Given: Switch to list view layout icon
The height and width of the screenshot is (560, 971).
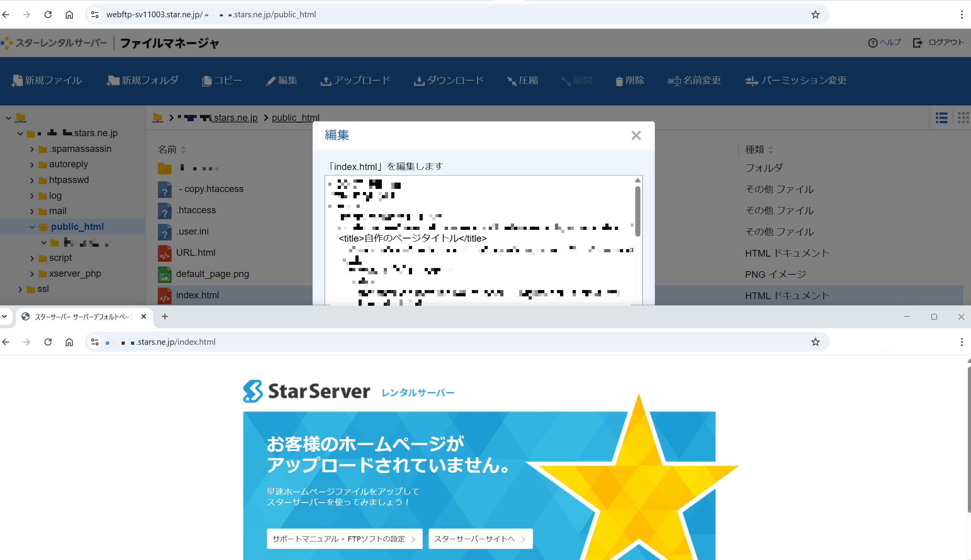Looking at the screenshot, I should (x=941, y=118).
